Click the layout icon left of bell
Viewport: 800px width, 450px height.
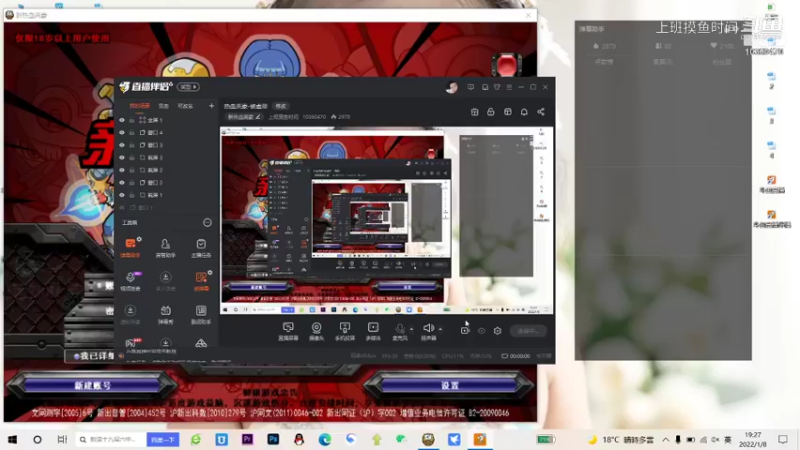coord(508,112)
